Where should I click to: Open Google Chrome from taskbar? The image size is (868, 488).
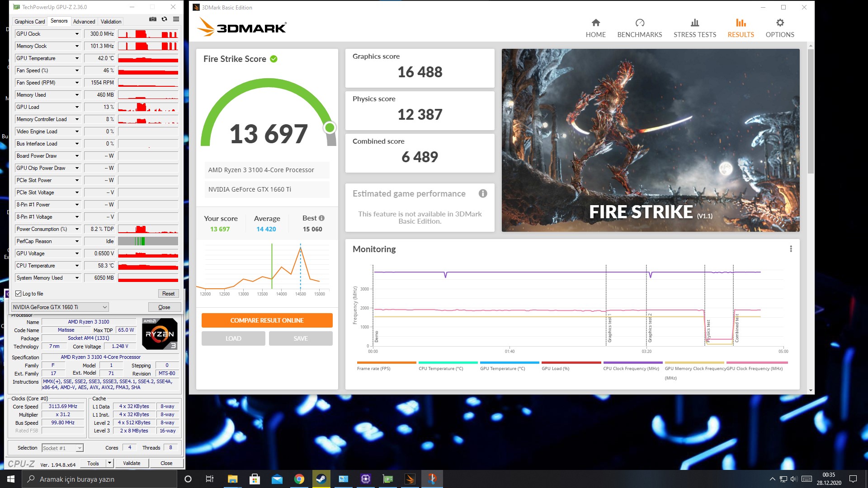[x=299, y=479]
